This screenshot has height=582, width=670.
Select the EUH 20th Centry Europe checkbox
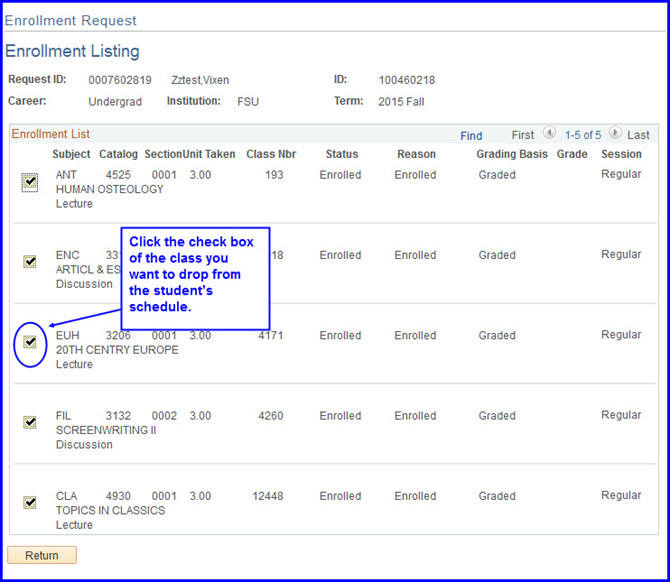click(x=30, y=342)
